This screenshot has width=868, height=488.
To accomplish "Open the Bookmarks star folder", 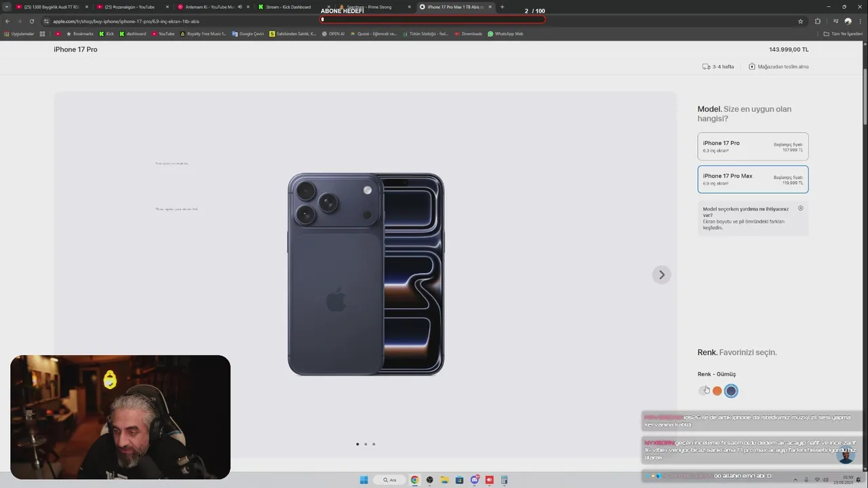I will 80,34.
